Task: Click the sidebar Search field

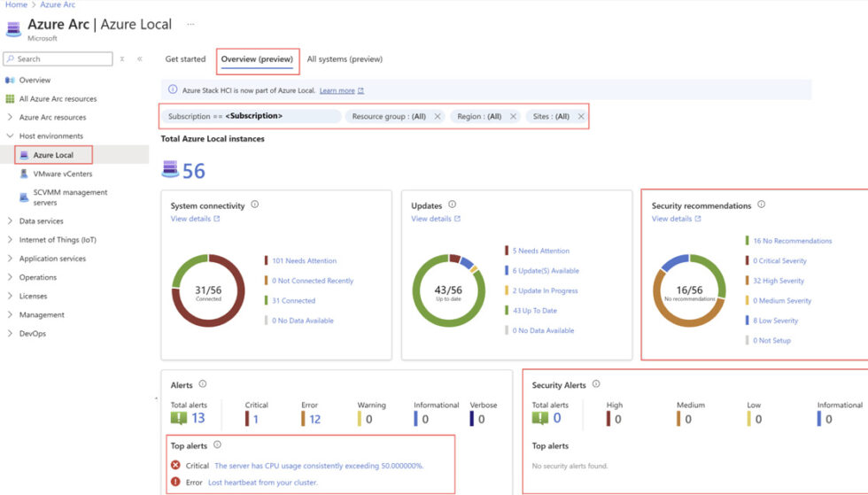Action: click(x=58, y=58)
